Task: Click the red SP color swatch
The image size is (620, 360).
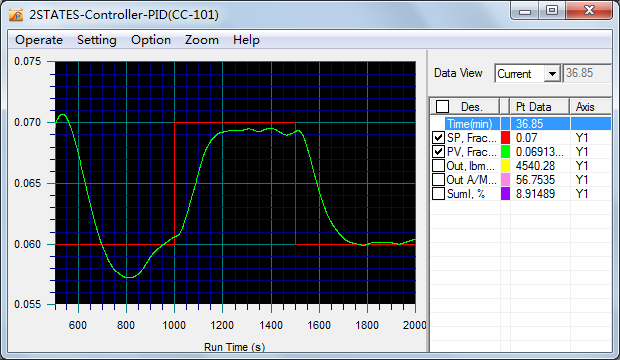Action: pyautogui.click(x=505, y=138)
